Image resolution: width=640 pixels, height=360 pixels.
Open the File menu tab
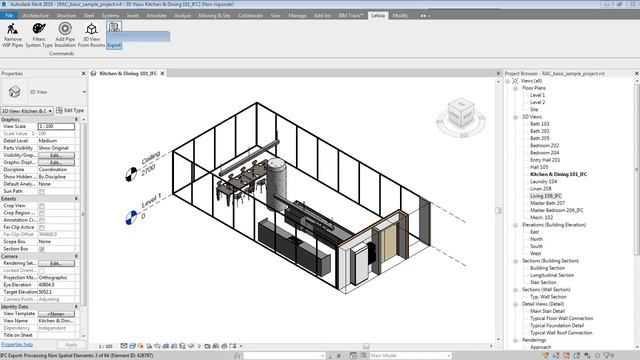[x=9, y=16]
